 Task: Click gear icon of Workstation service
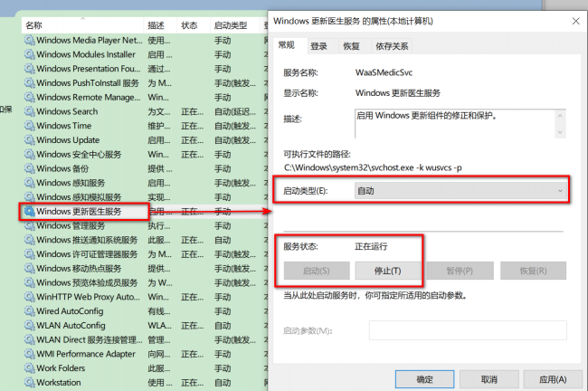tap(30, 382)
